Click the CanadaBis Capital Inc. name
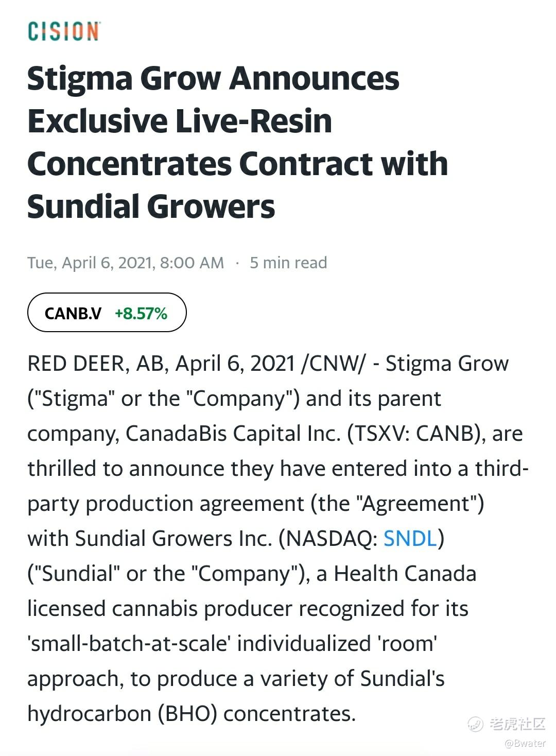556x756 pixels. (x=233, y=434)
